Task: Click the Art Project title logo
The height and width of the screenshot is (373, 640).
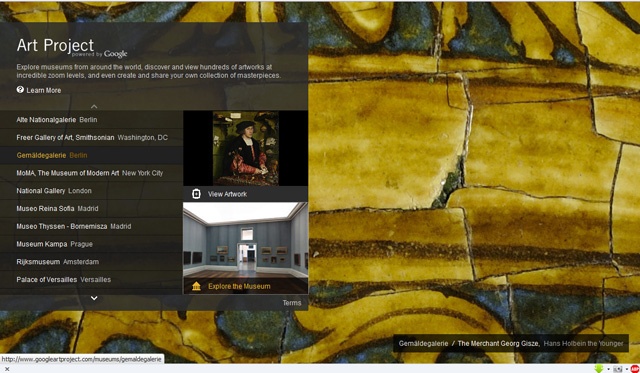Action: pyautogui.click(x=55, y=45)
